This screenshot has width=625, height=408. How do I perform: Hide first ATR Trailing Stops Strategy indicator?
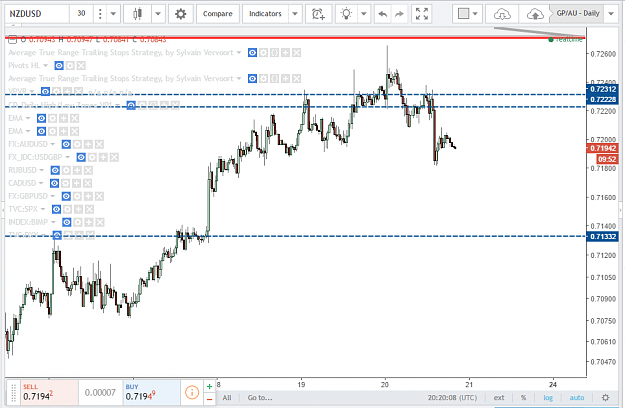pos(252,53)
